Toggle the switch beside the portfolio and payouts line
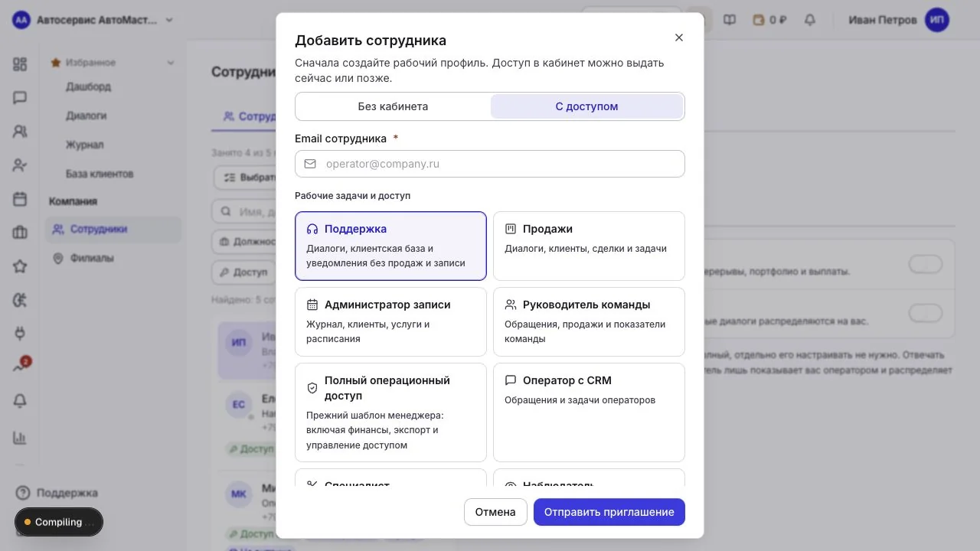The width and height of the screenshot is (980, 551). 926,265
